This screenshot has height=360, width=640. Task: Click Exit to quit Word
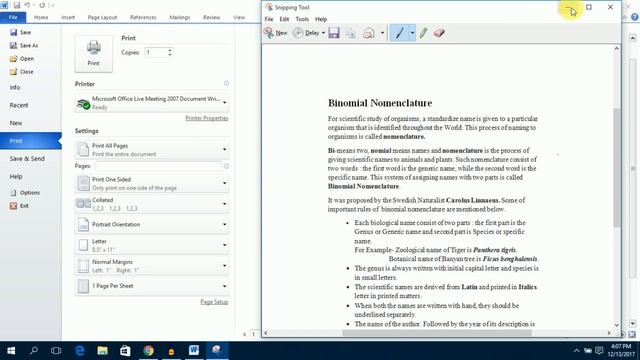pyautogui.click(x=19, y=206)
